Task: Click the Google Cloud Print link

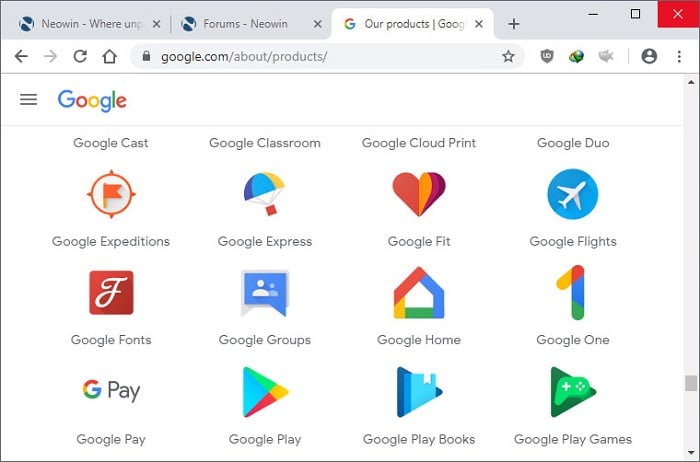Action: click(419, 143)
